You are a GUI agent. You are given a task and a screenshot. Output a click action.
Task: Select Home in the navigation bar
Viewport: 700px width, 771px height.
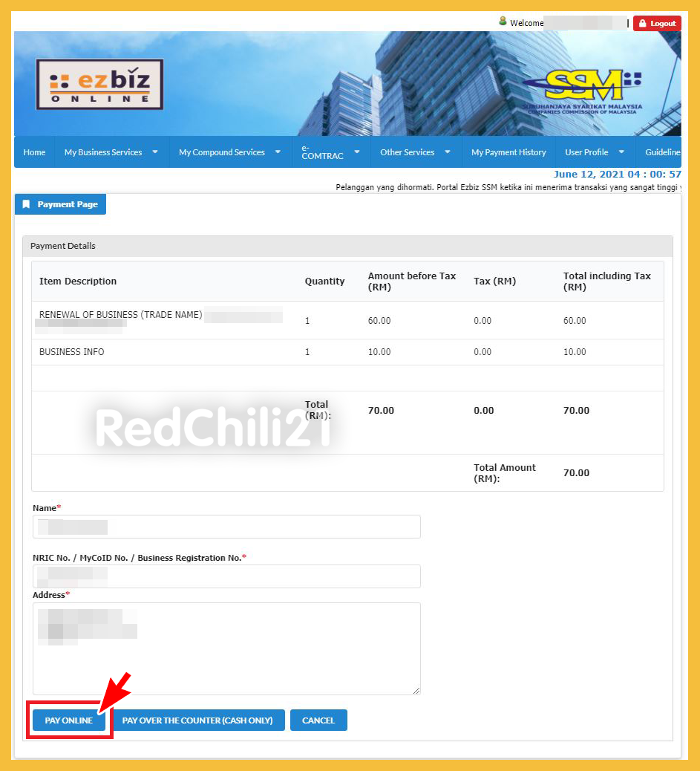coord(34,152)
